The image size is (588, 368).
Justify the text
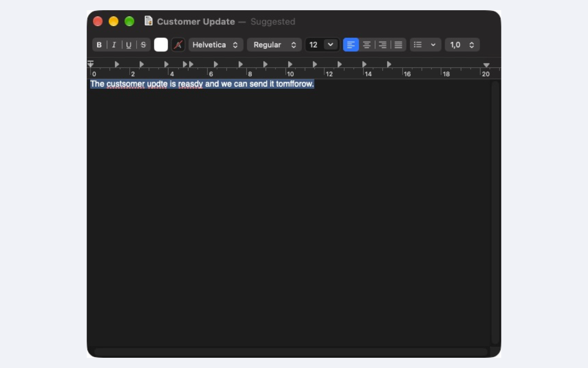(x=399, y=45)
